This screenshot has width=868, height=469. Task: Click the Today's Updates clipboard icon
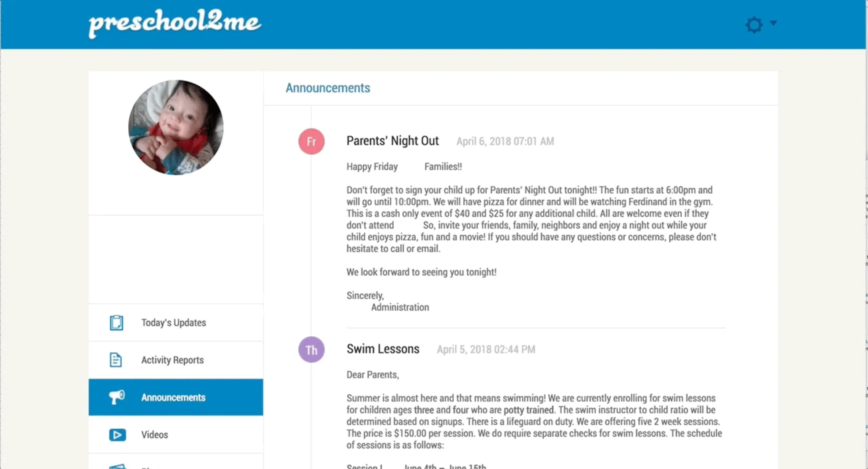[117, 323]
